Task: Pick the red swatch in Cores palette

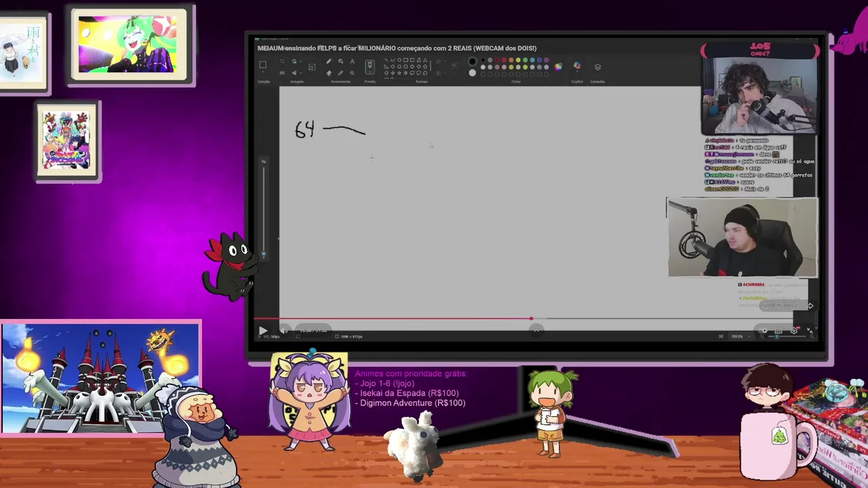Action: point(504,60)
